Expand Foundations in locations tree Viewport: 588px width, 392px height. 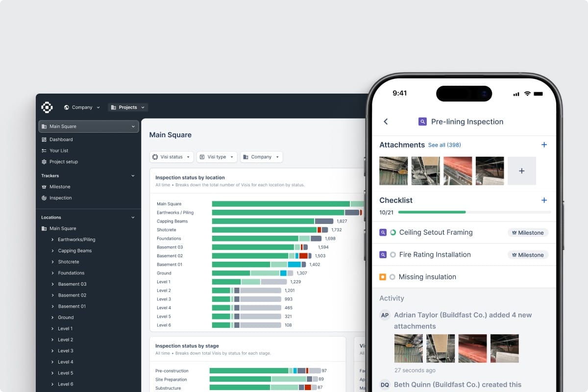52,273
